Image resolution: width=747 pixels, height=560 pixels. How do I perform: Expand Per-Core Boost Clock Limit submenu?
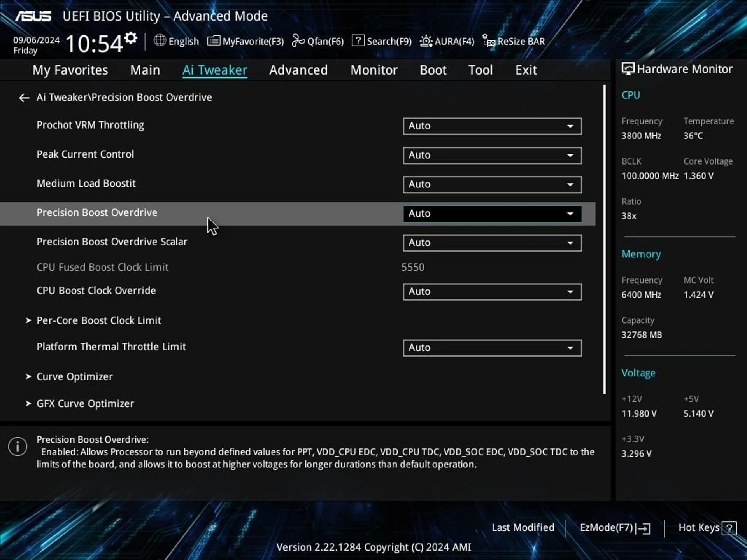99,320
